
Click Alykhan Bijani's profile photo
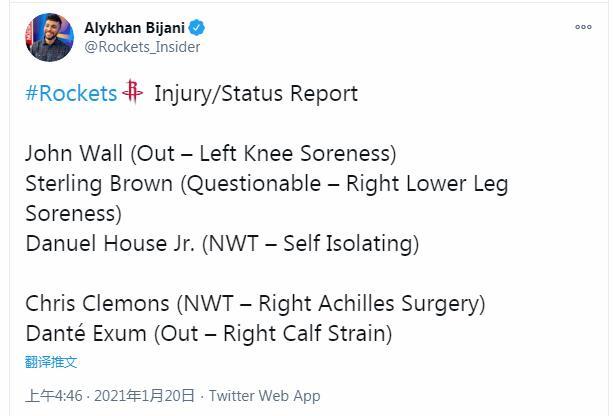click(49, 38)
